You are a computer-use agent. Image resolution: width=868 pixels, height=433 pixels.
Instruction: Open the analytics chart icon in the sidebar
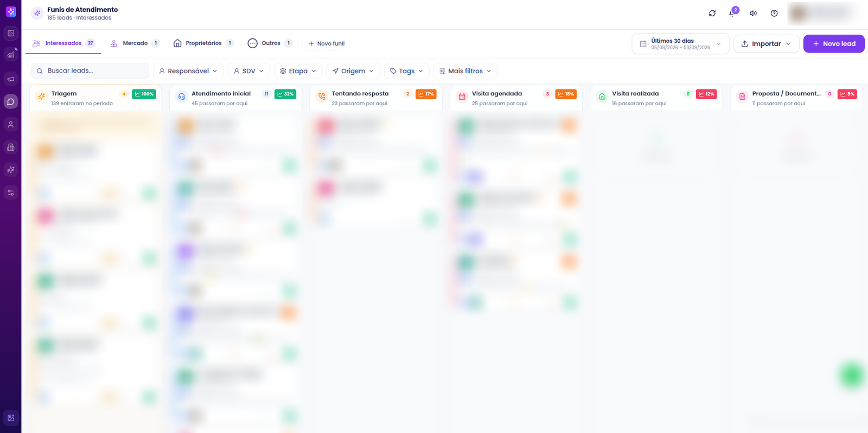pyautogui.click(x=11, y=55)
